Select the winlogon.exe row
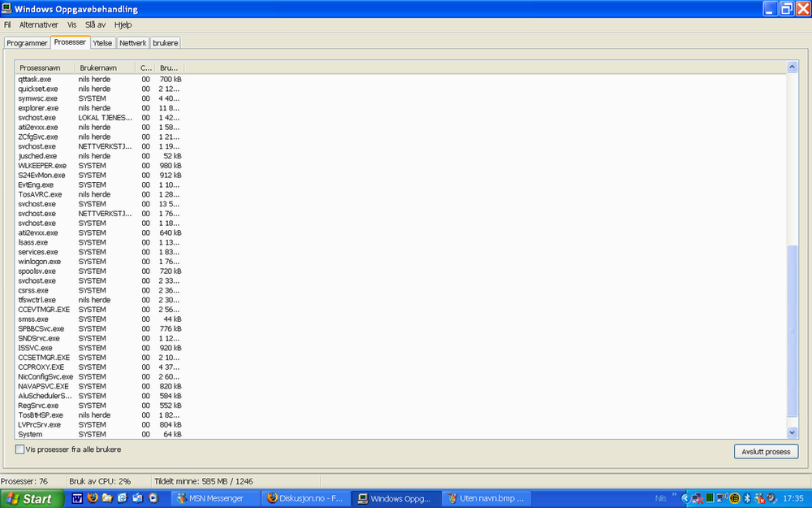 [99, 262]
